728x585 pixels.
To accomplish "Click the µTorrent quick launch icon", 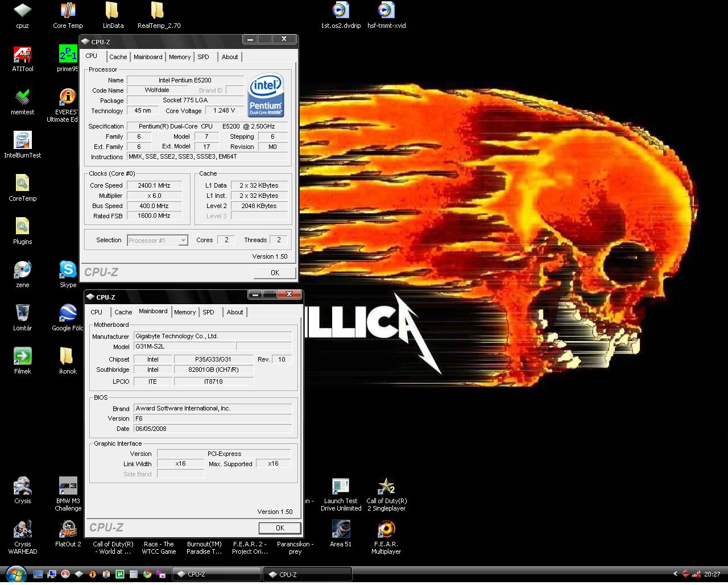I will click(120, 574).
